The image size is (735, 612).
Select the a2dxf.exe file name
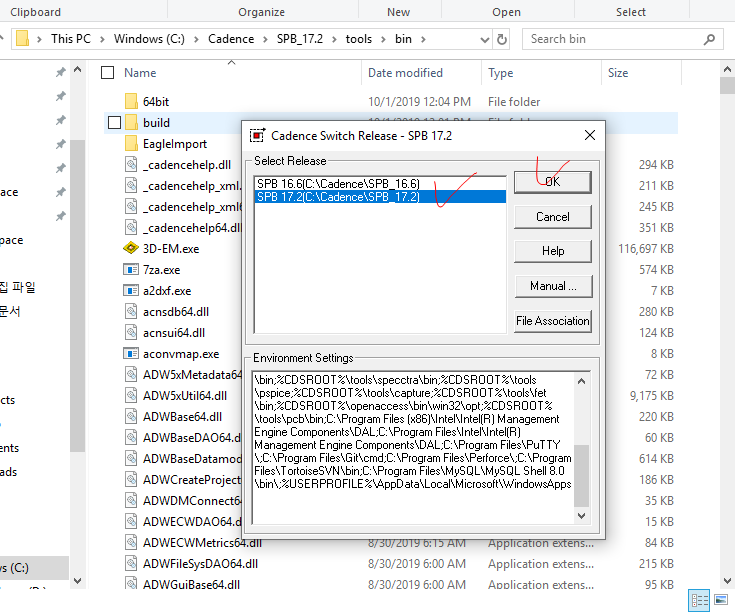167,291
